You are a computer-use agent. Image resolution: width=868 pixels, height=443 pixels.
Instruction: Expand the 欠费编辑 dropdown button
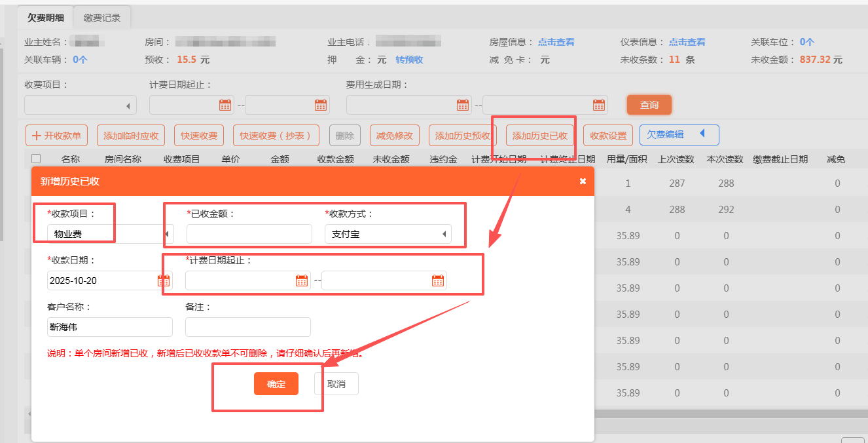click(702, 134)
